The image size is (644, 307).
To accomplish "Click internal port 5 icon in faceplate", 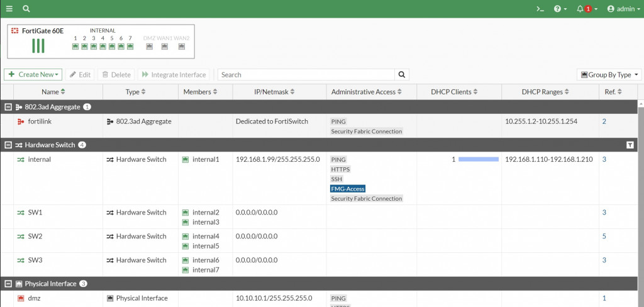I will (112, 47).
